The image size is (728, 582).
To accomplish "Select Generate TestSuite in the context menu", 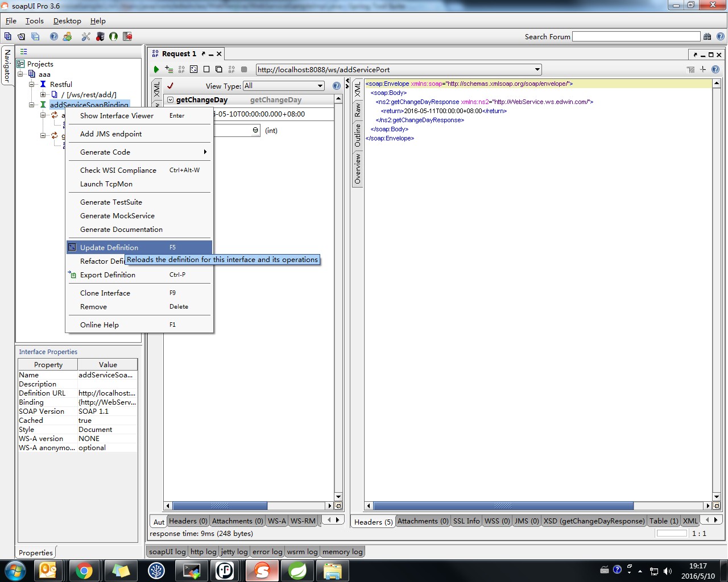I will (139, 202).
